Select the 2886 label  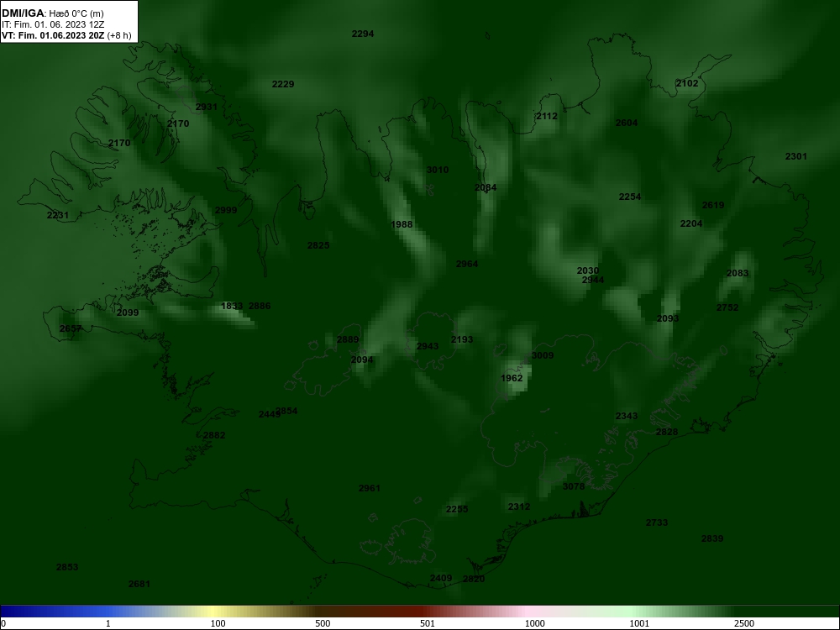coord(260,306)
